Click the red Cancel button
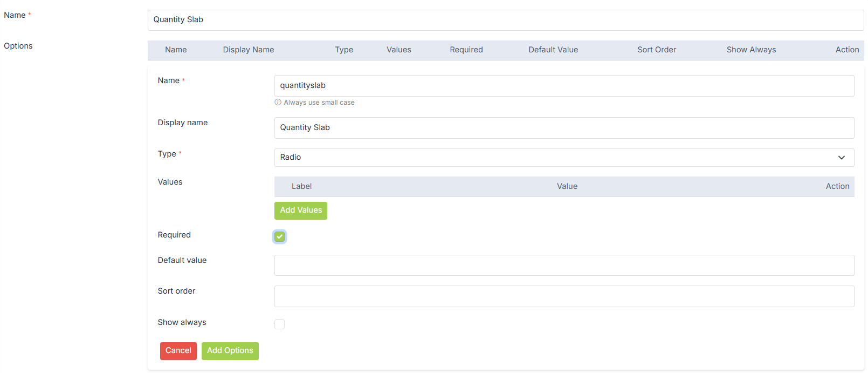The width and height of the screenshot is (868, 373). tap(178, 351)
